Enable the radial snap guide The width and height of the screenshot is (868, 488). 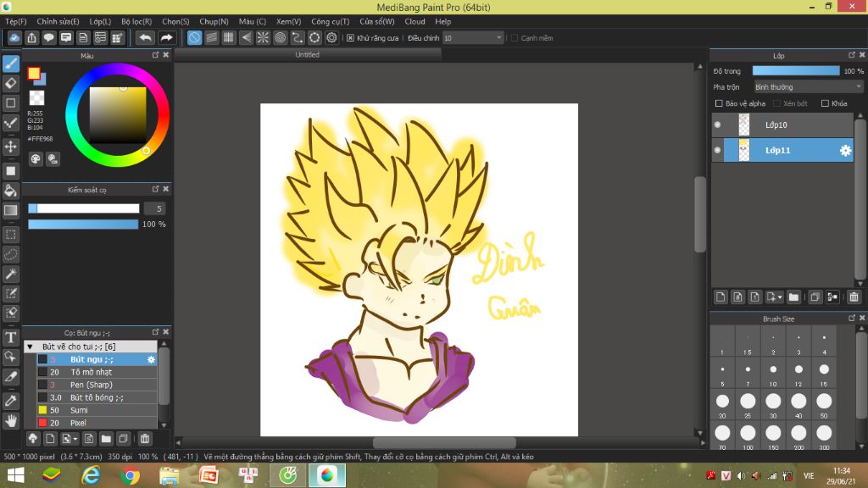263,37
